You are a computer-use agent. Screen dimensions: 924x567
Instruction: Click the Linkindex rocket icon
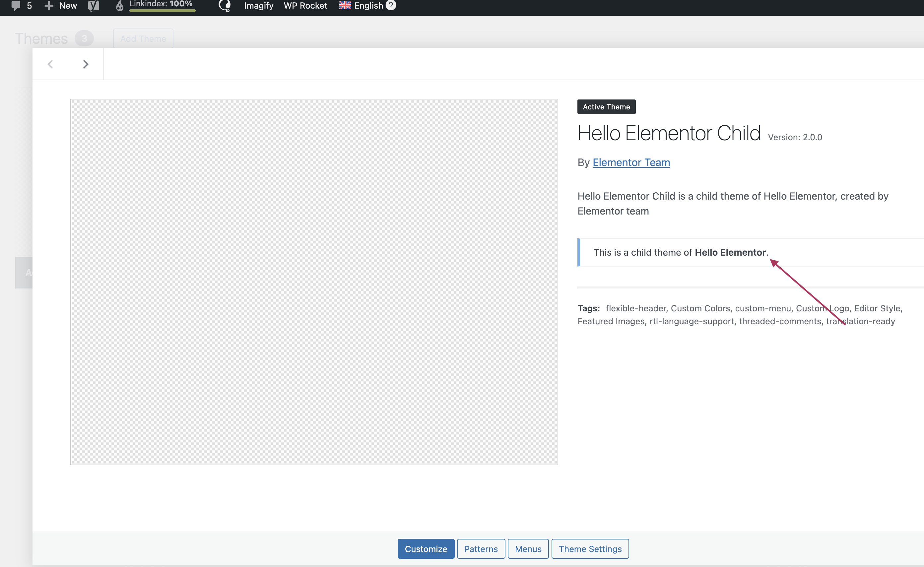(x=119, y=6)
